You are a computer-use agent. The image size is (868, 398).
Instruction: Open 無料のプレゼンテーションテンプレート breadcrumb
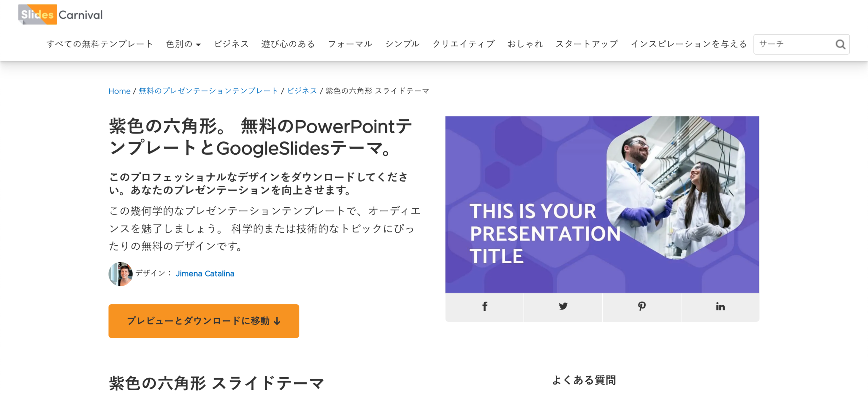point(208,91)
